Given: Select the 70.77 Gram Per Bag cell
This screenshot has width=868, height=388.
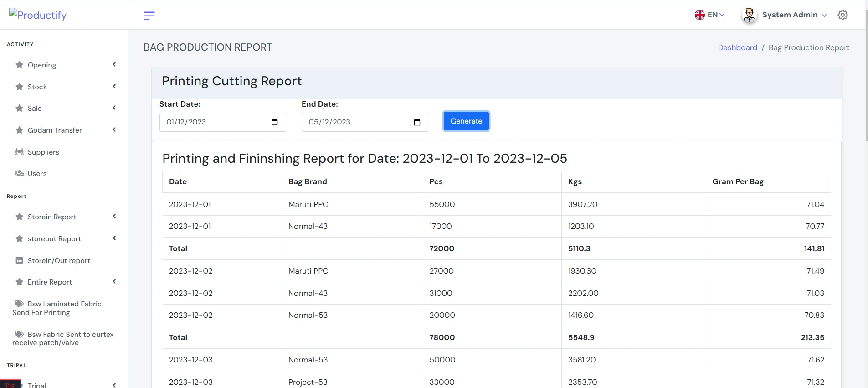Looking at the screenshot, I should 768,226.
